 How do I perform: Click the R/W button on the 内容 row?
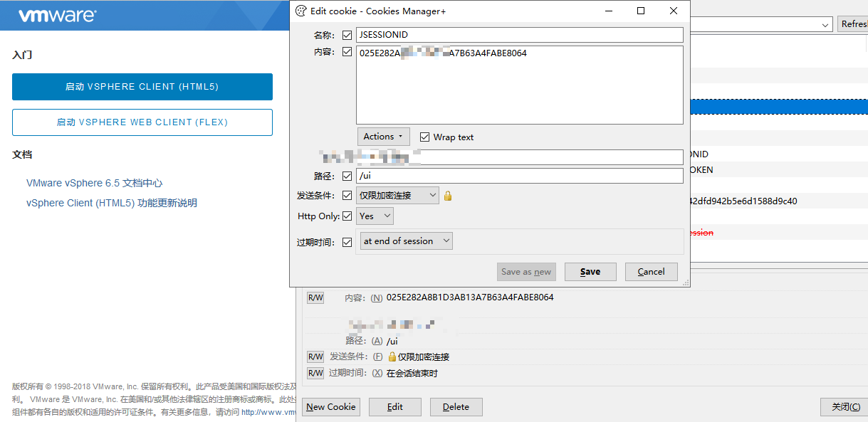point(315,297)
